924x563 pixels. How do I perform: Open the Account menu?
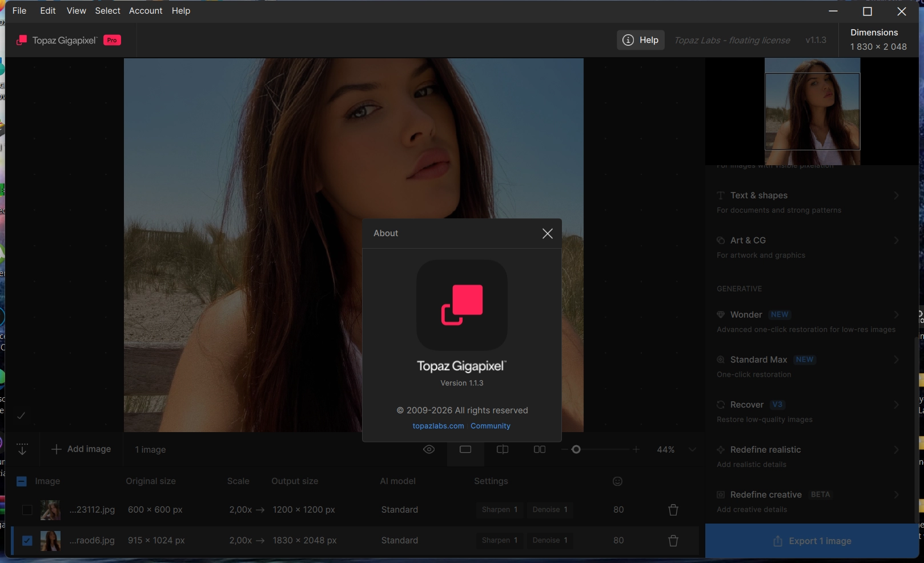point(146,11)
